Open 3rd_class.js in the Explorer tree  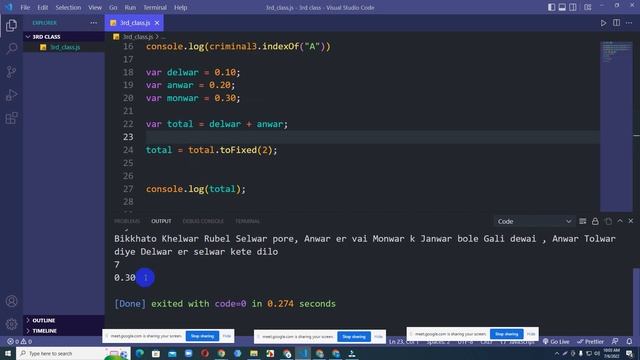pos(65,47)
